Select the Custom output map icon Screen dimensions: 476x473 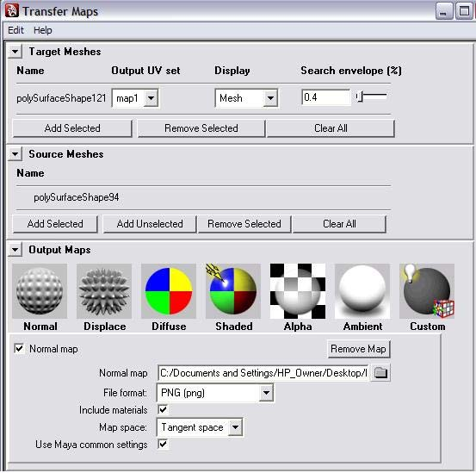(427, 291)
